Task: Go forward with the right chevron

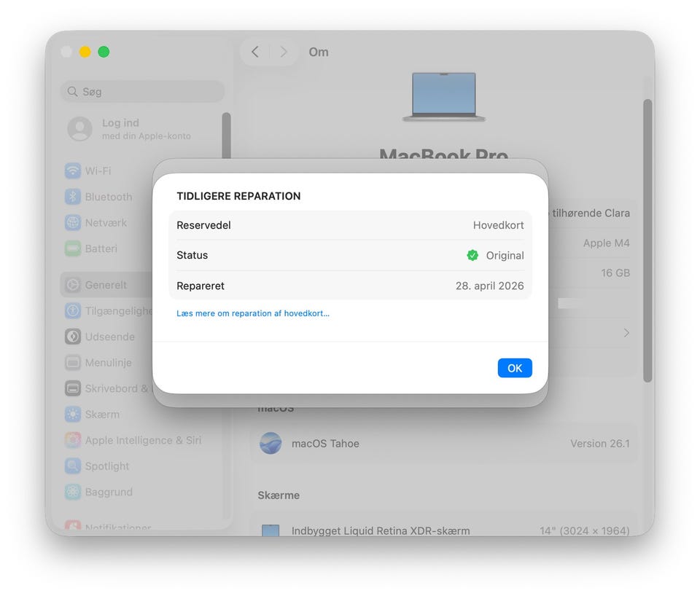Action: [284, 52]
